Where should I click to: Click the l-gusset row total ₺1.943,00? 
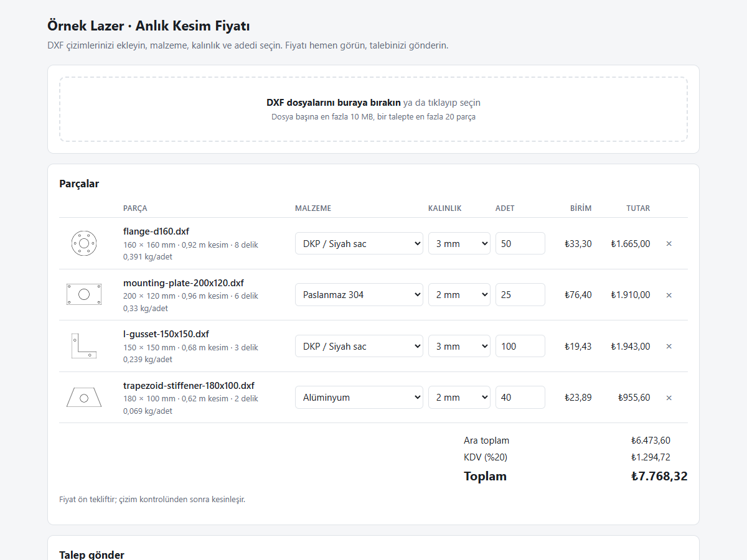pyautogui.click(x=631, y=347)
